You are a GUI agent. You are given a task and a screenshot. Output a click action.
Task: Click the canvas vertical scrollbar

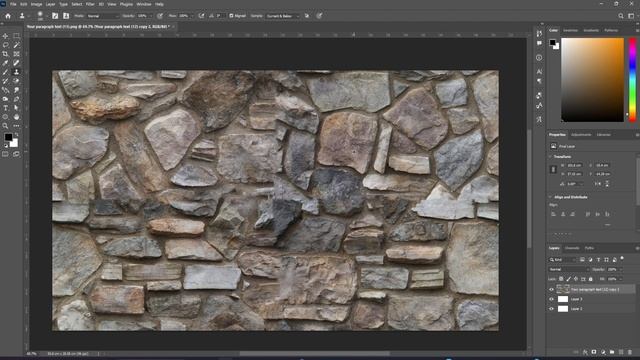(529, 188)
